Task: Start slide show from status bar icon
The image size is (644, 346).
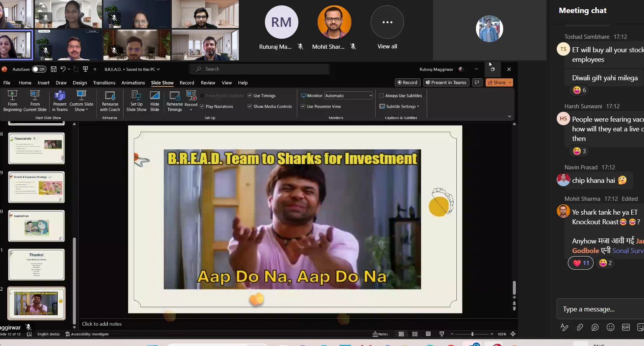Action: click(442, 334)
